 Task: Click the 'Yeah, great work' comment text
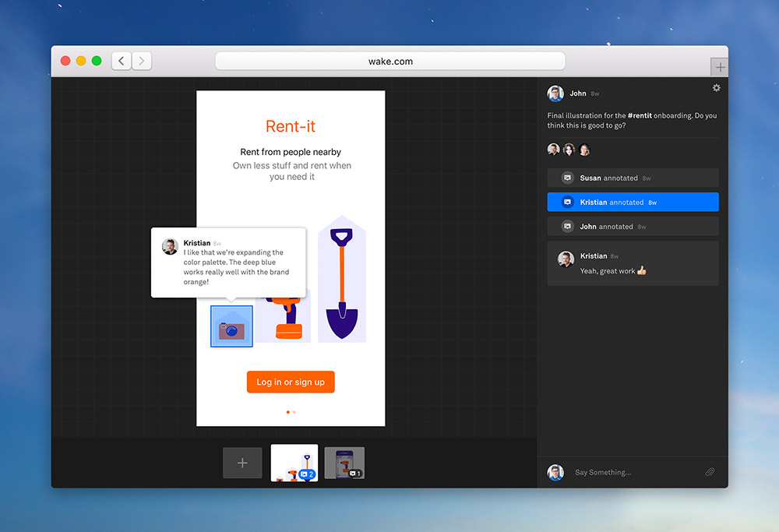click(608, 271)
